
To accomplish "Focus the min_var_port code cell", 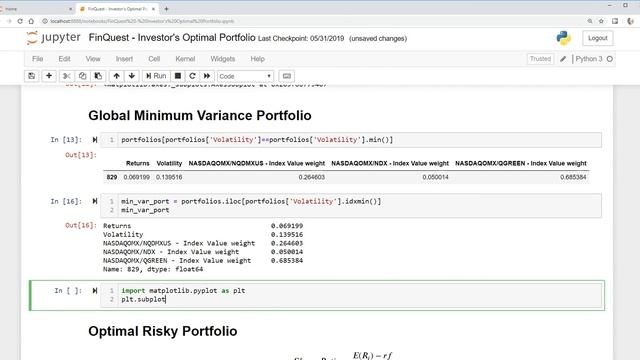I will click(x=360, y=206).
